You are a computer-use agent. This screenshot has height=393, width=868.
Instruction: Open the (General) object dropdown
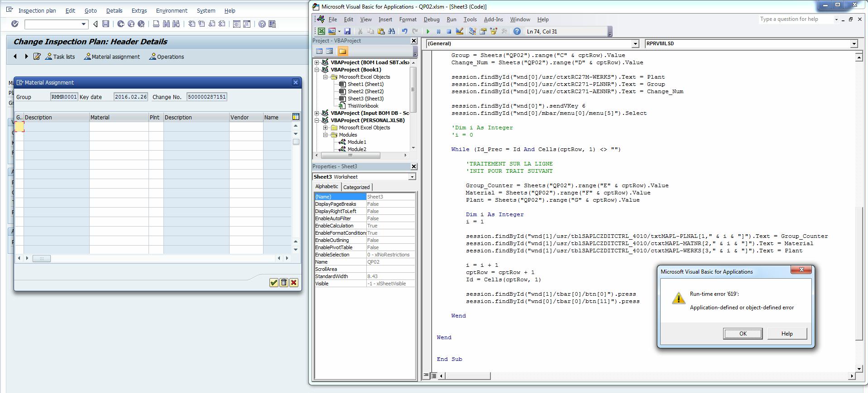635,44
